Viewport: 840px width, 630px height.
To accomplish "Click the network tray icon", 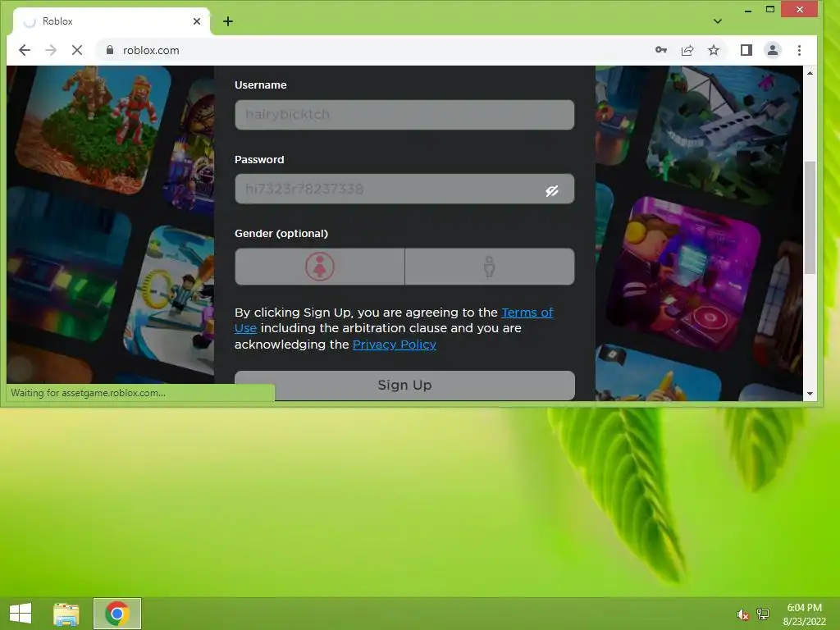I will coord(763,614).
